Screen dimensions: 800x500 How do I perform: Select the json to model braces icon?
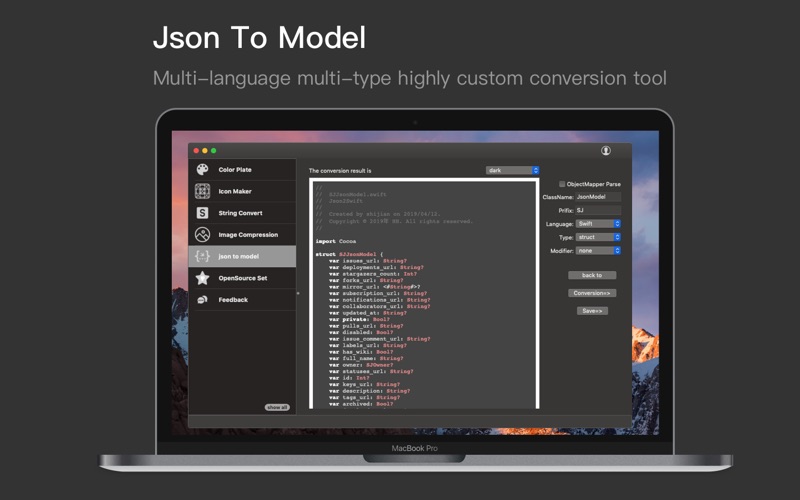[203, 256]
